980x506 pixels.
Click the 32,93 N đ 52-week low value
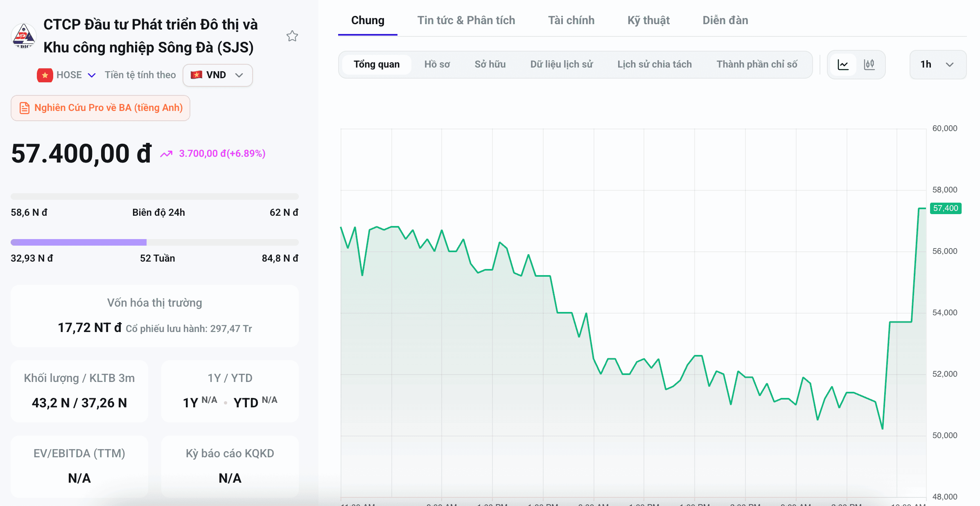[32, 258]
